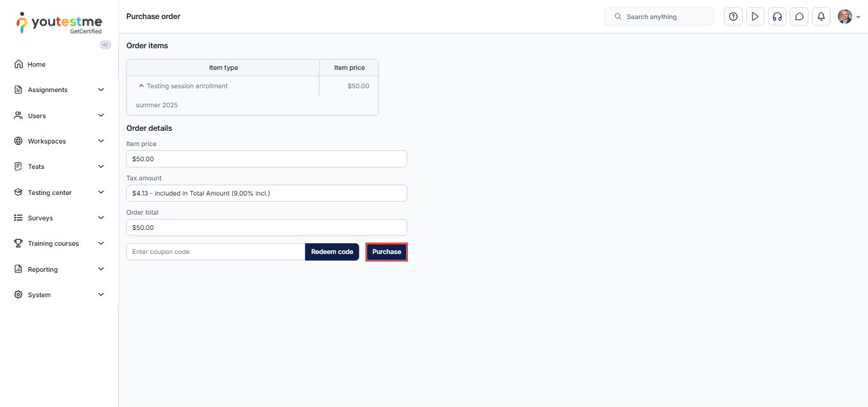Expand the Workspaces menu chevron

101,141
